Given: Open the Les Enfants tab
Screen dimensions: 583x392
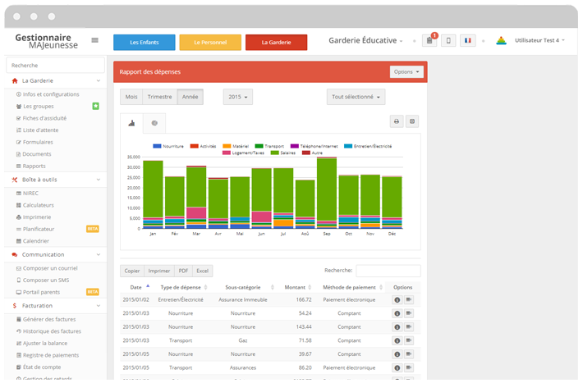Looking at the screenshot, I should (144, 42).
